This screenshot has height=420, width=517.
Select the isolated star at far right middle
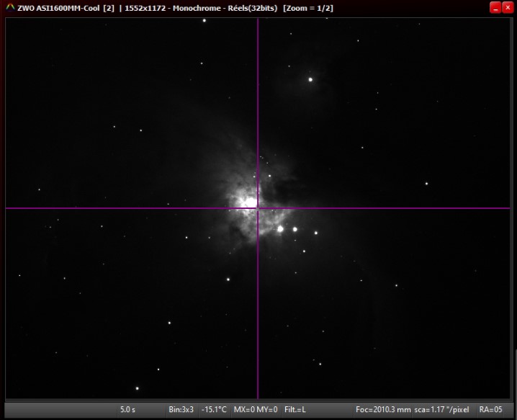click(x=426, y=183)
